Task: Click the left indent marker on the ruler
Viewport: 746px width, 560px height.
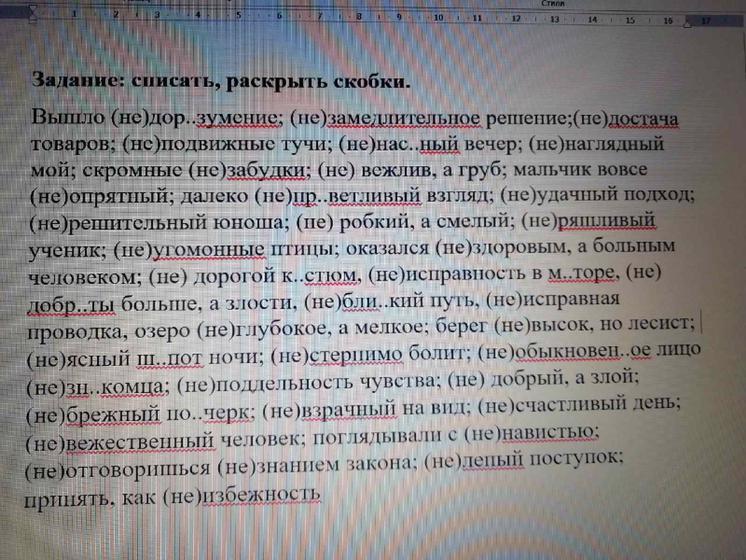Action: pyautogui.click(x=32, y=13)
